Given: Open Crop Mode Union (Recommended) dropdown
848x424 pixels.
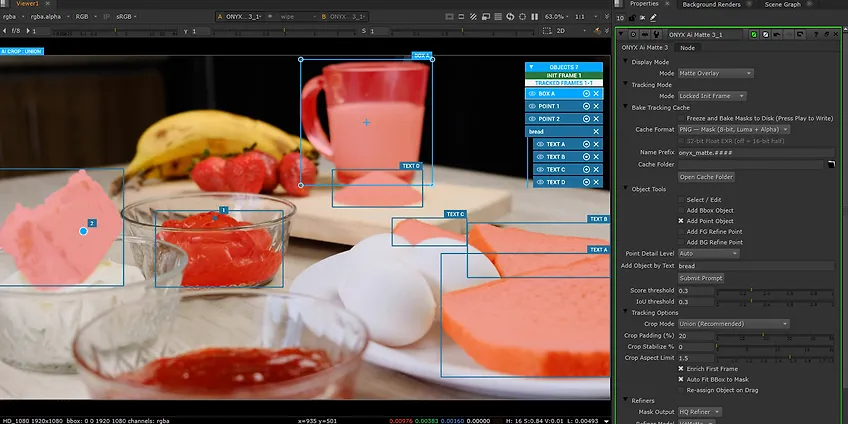Looking at the screenshot, I should pyautogui.click(x=733, y=324).
